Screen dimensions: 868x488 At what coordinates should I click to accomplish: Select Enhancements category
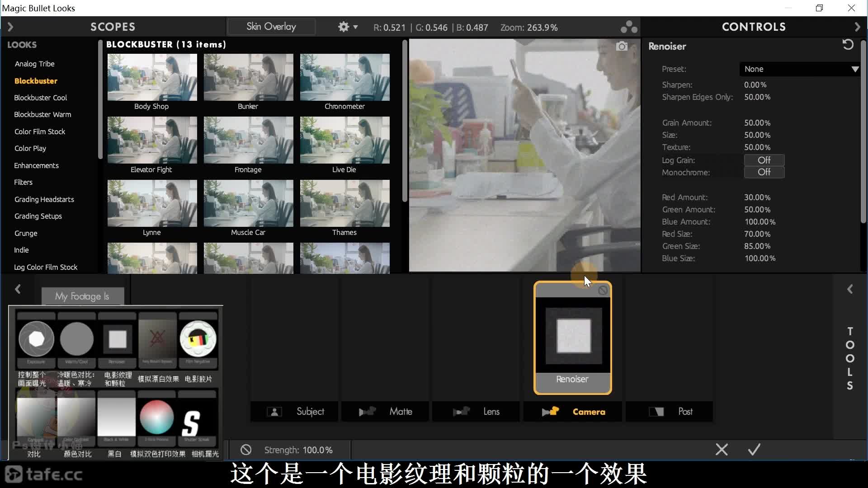click(36, 165)
